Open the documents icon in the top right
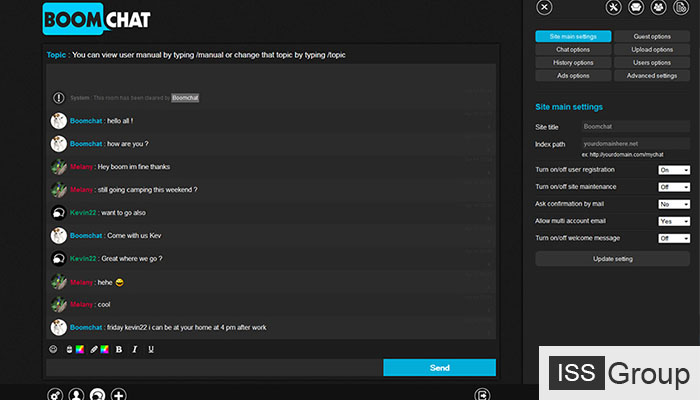The image size is (700, 400). tap(681, 7)
